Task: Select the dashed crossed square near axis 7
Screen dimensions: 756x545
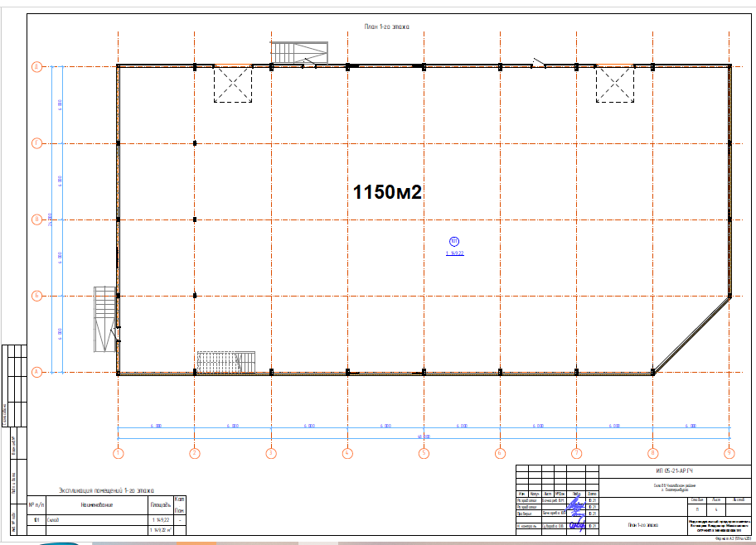Action: [614, 85]
